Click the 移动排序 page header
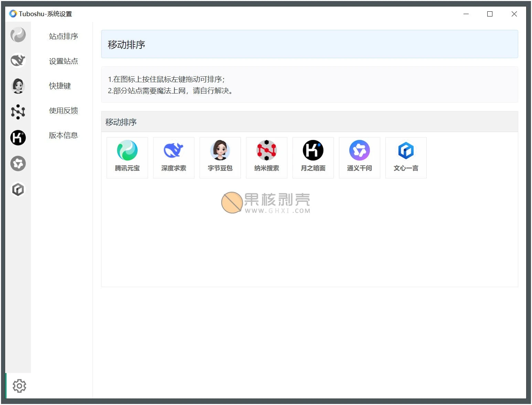This screenshot has width=532, height=405. (x=309, y=44)
